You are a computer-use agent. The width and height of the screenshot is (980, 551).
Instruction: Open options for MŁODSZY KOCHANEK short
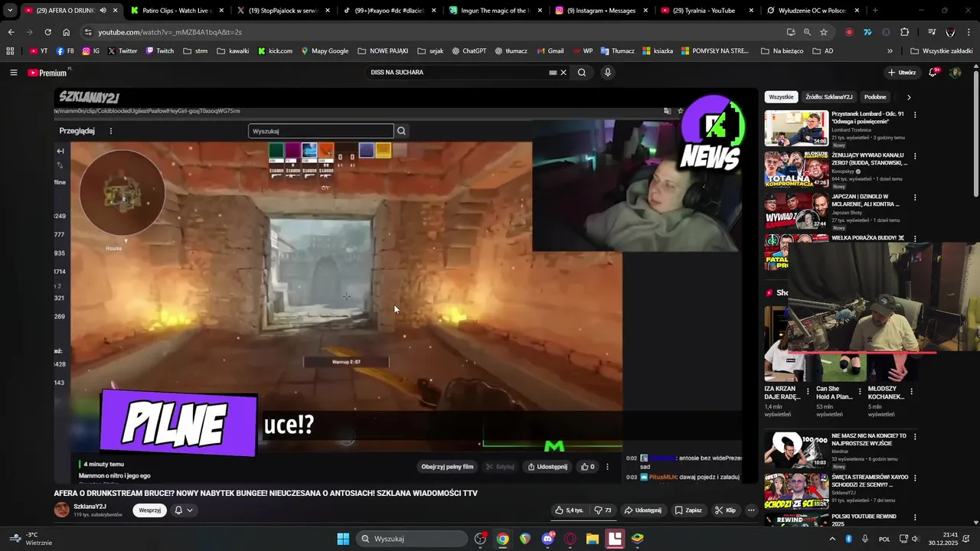[x=911, y=391]
